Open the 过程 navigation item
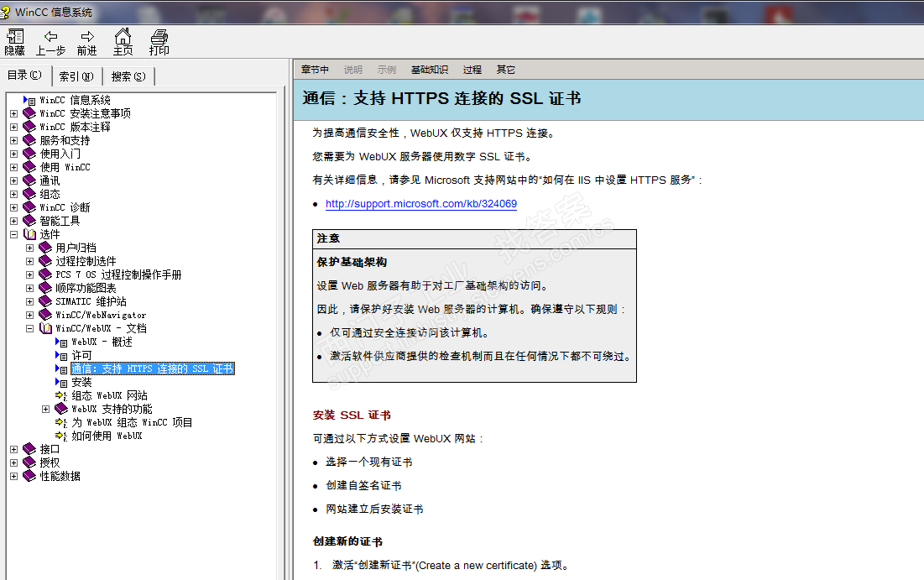924x580 pixels. (472, 70)
